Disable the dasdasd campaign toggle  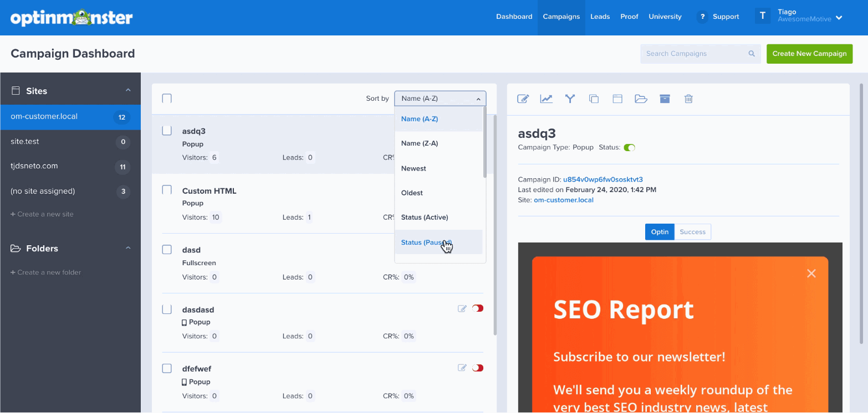(477, 308)
